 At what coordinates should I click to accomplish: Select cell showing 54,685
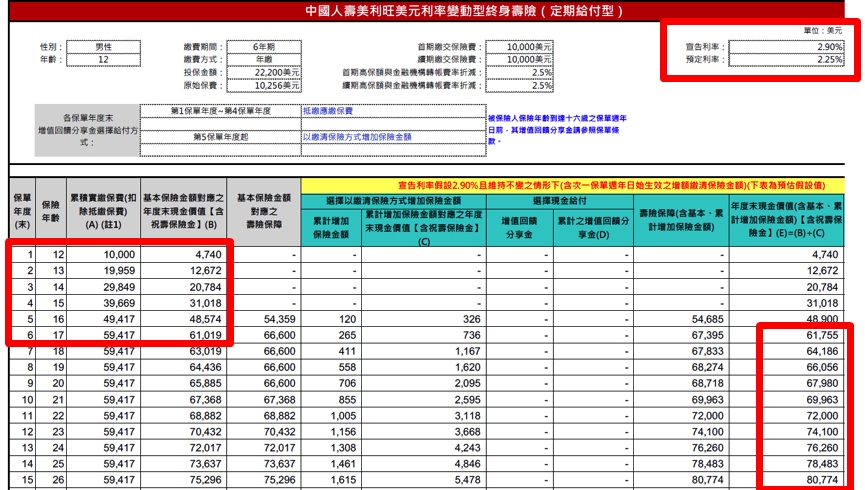click(x=681, y=319)
